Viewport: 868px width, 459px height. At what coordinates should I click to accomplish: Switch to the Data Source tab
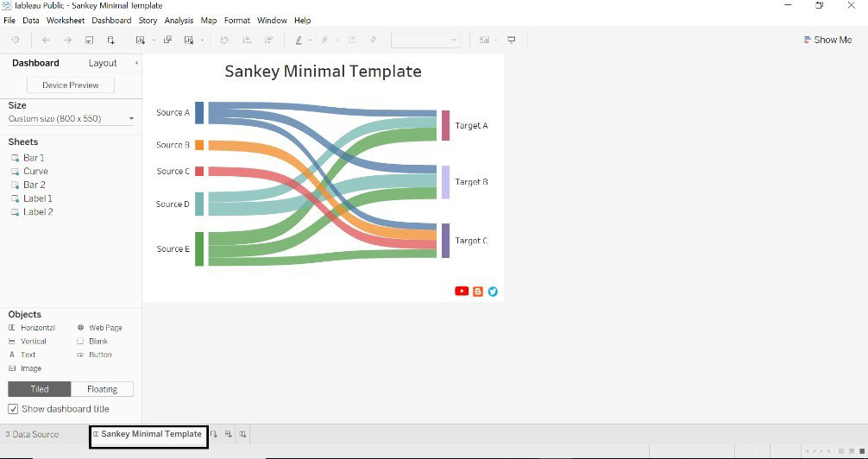32,435
